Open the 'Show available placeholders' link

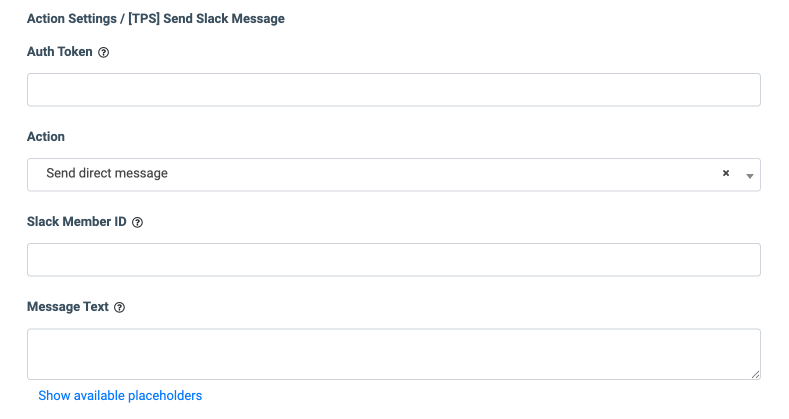pos(120,396)
